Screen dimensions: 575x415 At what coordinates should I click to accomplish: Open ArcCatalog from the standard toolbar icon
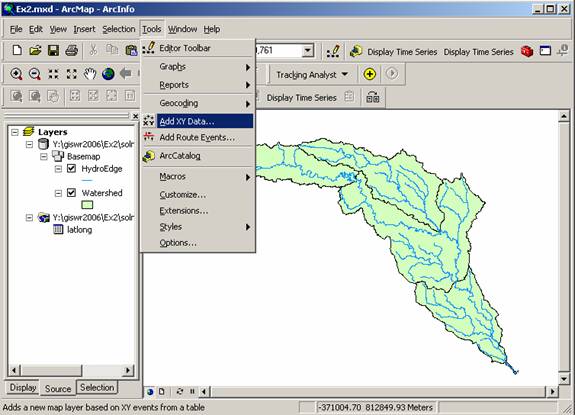[355, 51]
